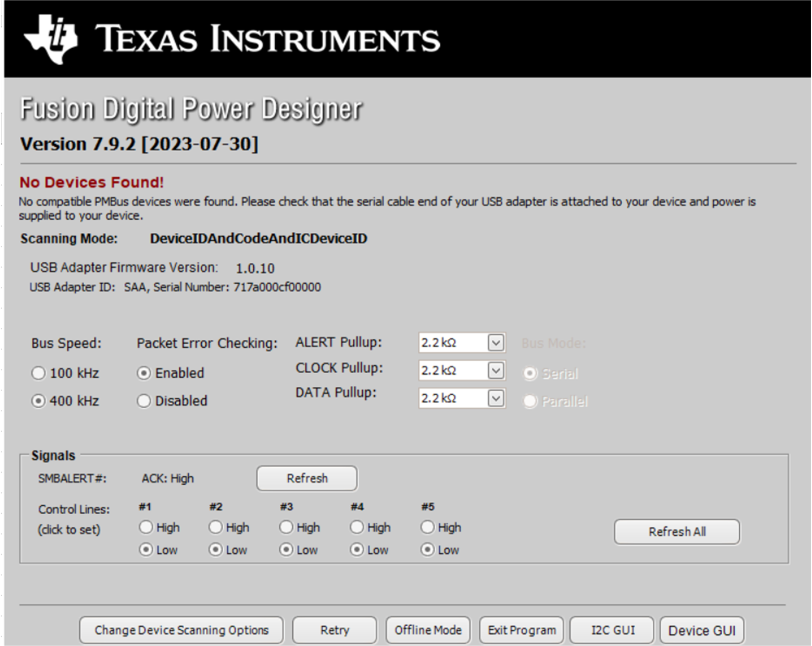Set Control Line #4 to High

click(357, 527)
